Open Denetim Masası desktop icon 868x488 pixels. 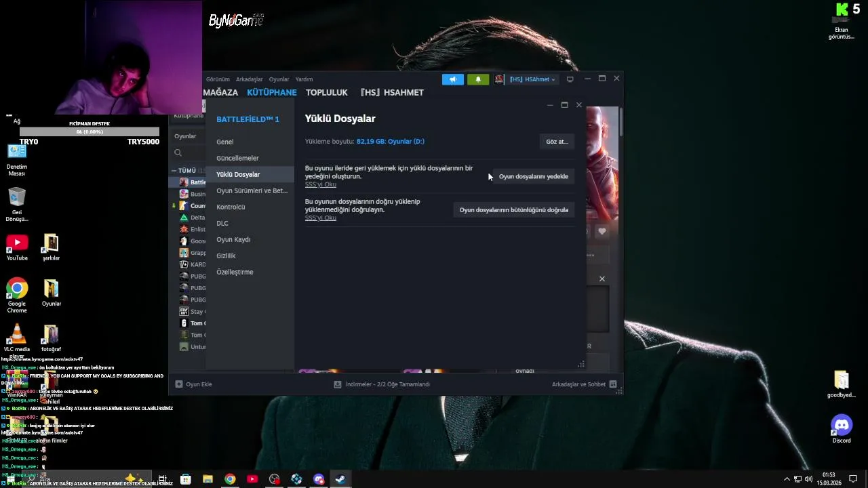[x=17, y=159]
